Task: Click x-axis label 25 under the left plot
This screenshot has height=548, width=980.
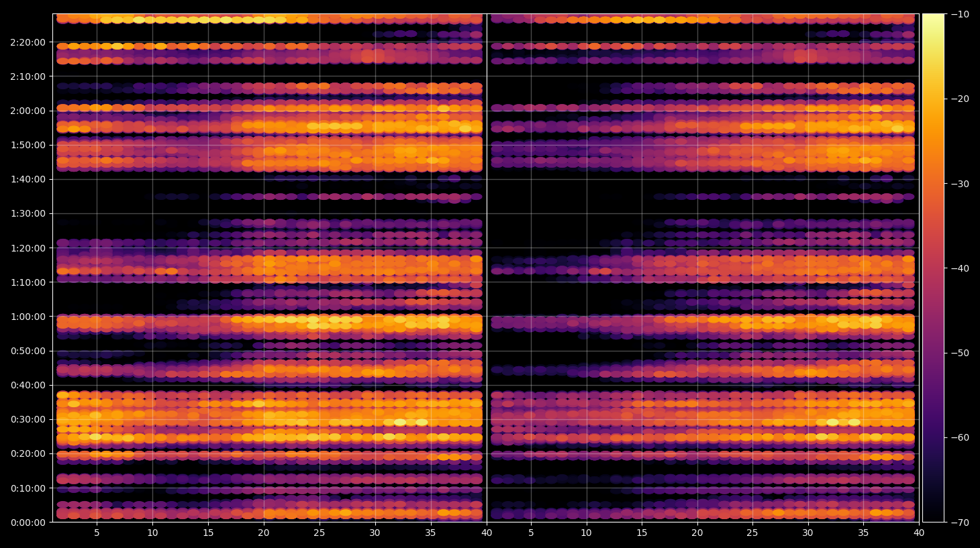Action: click(319, 533)
